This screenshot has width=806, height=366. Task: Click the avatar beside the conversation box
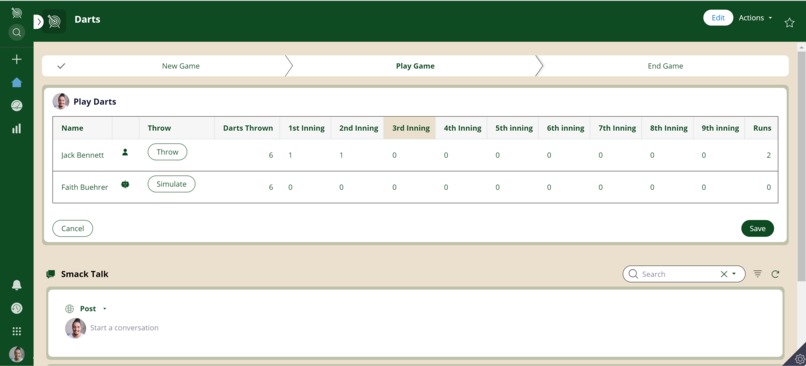(75, 328)
